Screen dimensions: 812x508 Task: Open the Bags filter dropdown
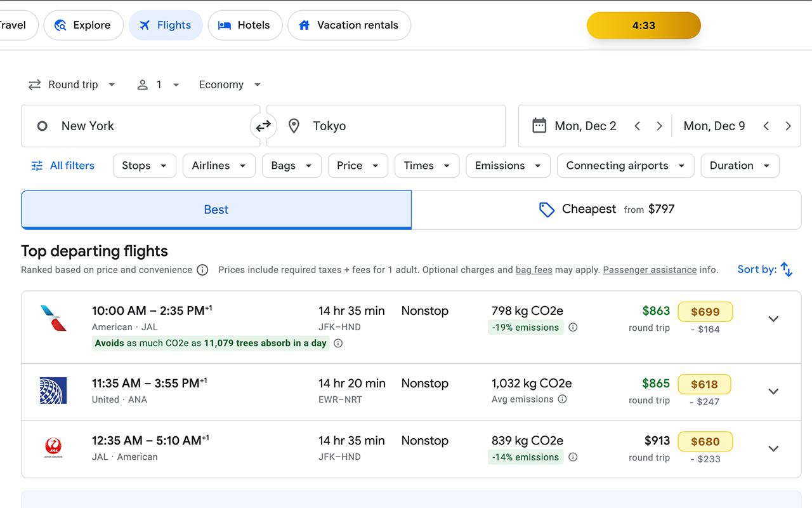(292, 166)
